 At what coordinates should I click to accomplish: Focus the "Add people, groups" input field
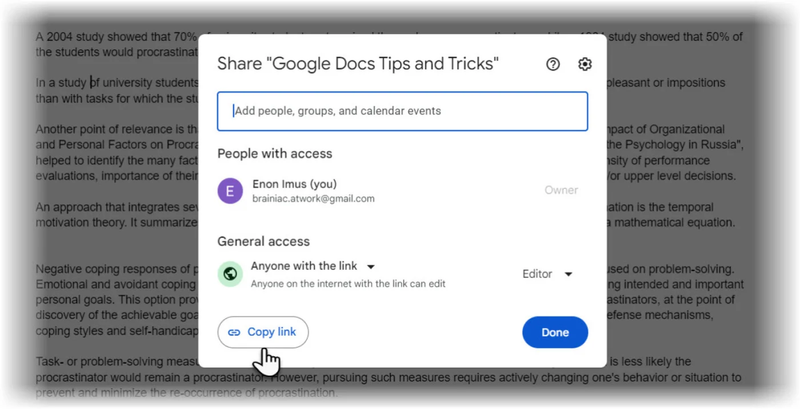(x=403, y=111)
